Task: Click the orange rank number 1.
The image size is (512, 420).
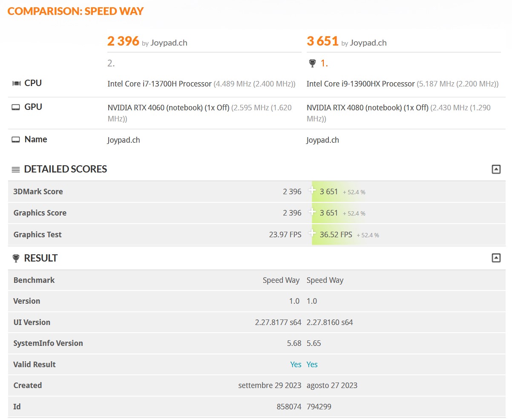Action: click(x=324, y=63)
